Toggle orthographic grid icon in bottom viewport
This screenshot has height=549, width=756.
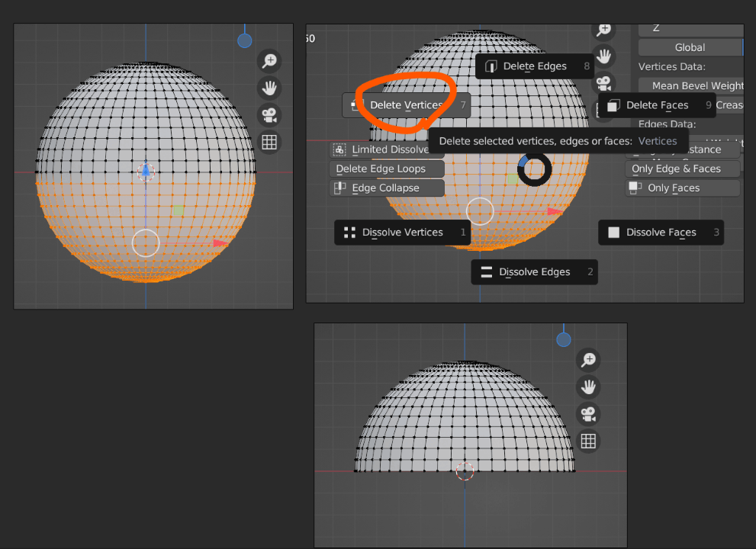click(x=588, y=441)
